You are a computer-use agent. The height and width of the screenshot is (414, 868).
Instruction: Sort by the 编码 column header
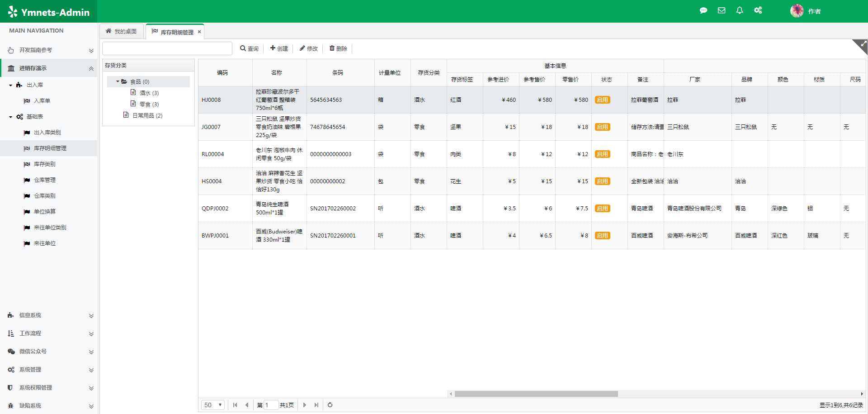click(x=225, y=73)
